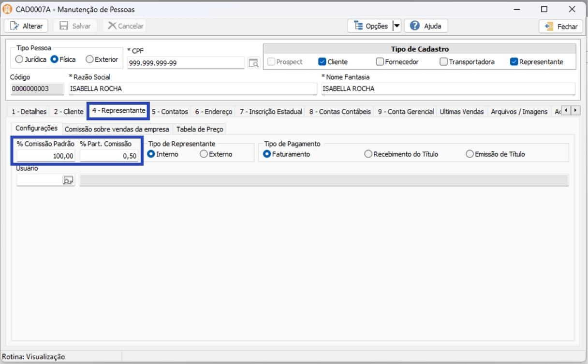Open the Ajuda help button
The height and width of the screenshot is (364, 588).
[426, 26]
